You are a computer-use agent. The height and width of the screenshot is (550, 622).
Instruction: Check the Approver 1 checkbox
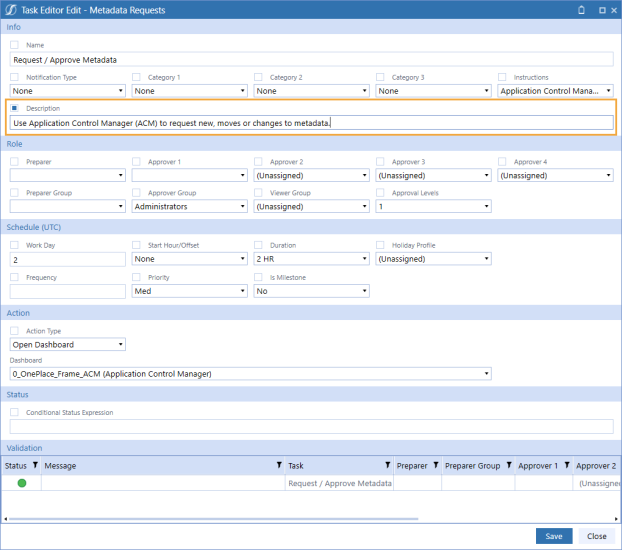[x=136, y=162]
